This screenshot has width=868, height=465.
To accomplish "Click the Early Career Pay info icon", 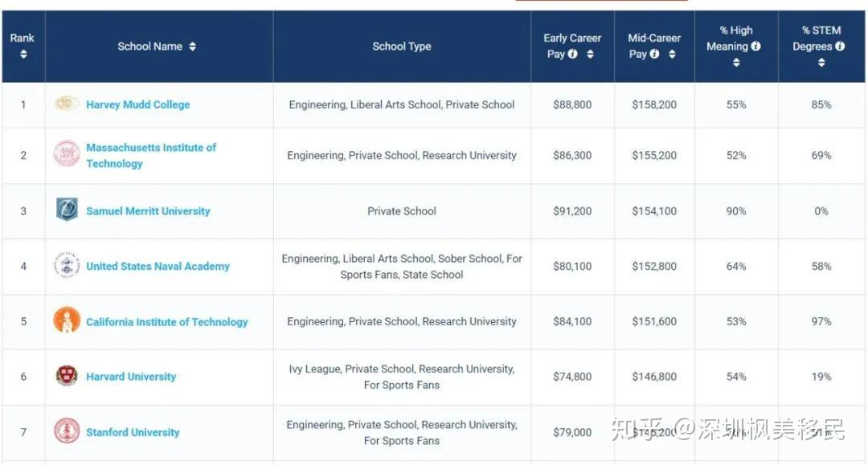I will (573, 54).
